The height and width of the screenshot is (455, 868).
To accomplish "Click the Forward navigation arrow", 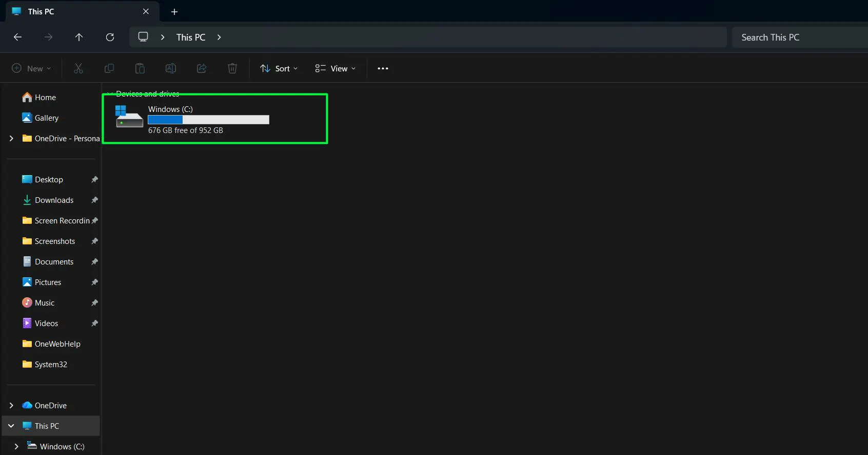I will 48,37.
